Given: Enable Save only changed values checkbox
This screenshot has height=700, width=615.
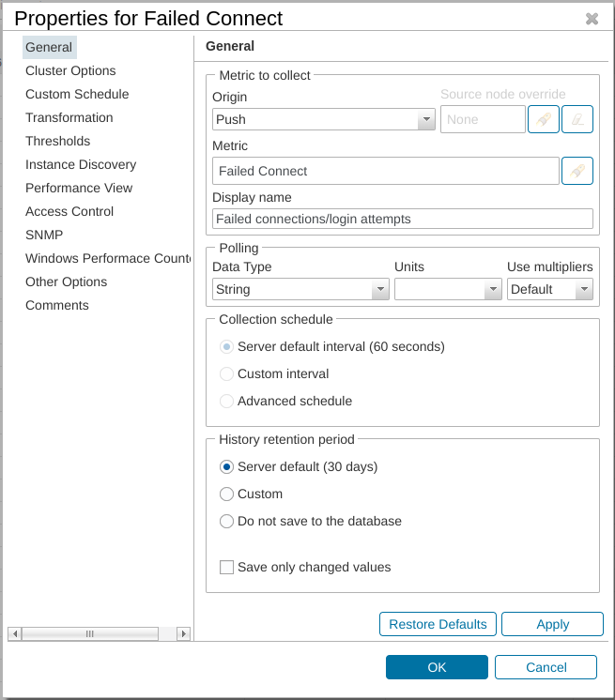Looking at the screenshot, I should pyautogui.click(x=226, y=567).
